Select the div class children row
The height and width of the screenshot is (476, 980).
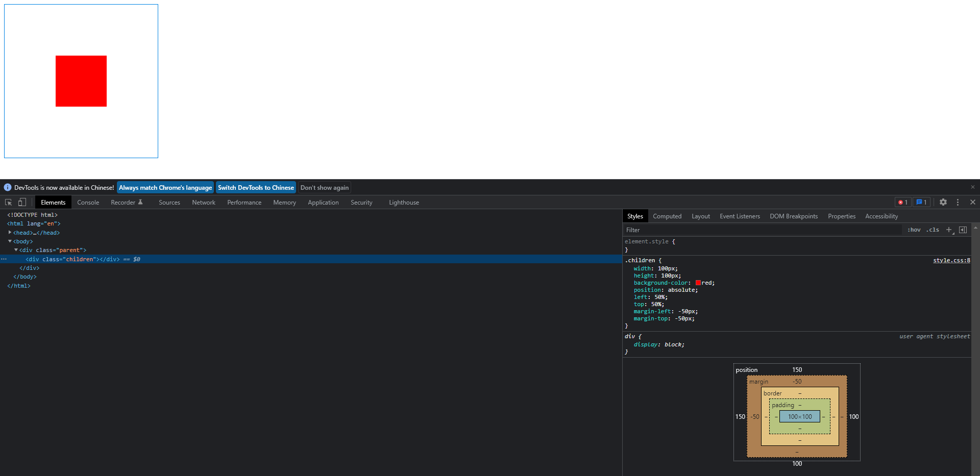[x=310, y=259]
